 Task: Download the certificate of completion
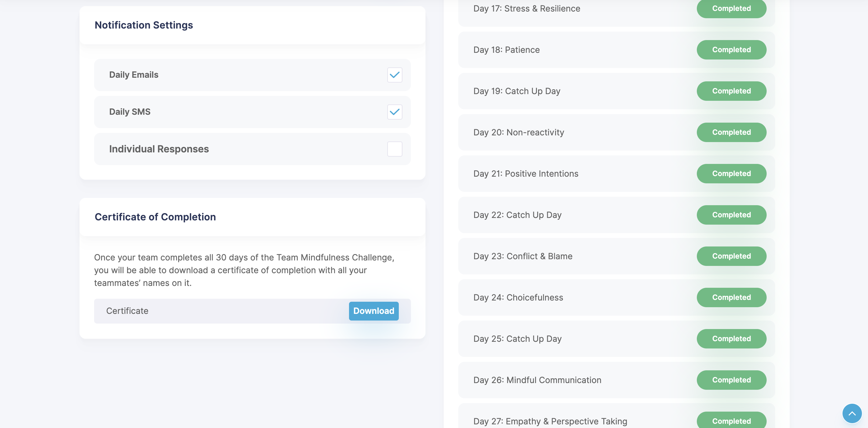pyautogui.click(x=373, y=311)
